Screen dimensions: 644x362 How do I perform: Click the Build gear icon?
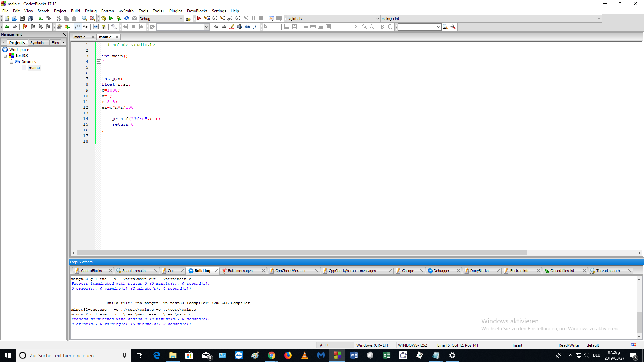[x=104, y=19]
